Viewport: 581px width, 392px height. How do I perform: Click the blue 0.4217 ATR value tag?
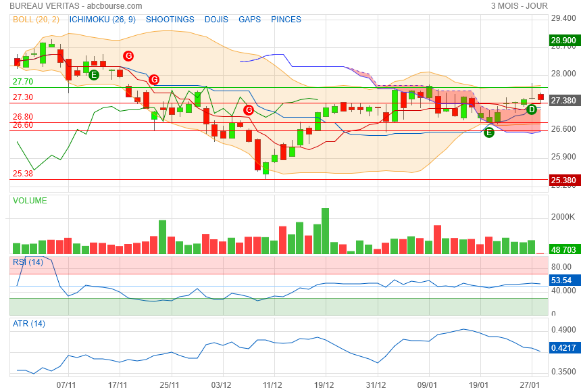point(563,348)
